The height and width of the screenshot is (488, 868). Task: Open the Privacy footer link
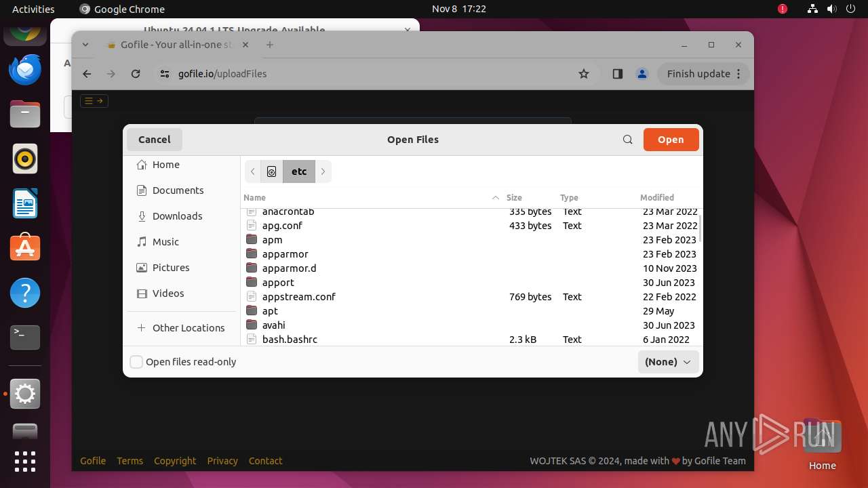pos(222,461)
